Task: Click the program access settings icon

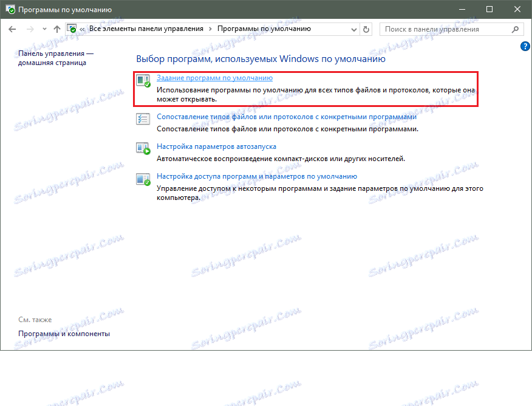Action: [143, 179]
